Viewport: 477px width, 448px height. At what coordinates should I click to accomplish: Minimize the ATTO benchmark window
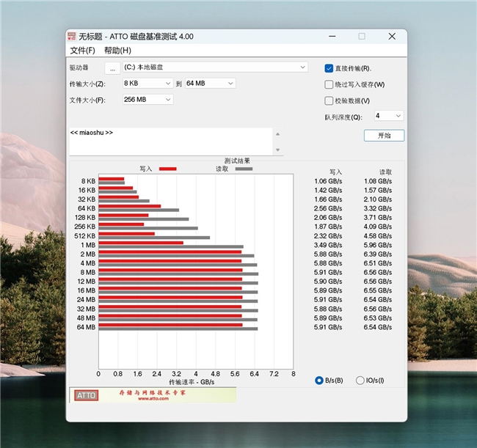332,37
